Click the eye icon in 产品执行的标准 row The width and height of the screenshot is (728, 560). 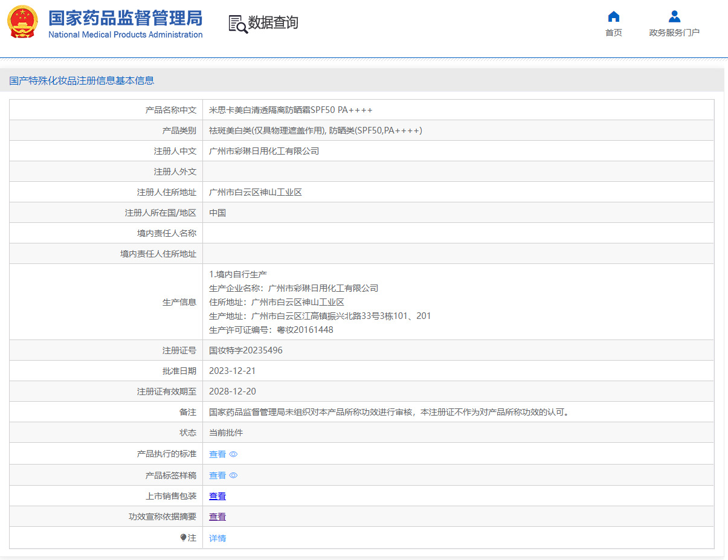coord(233,454)
